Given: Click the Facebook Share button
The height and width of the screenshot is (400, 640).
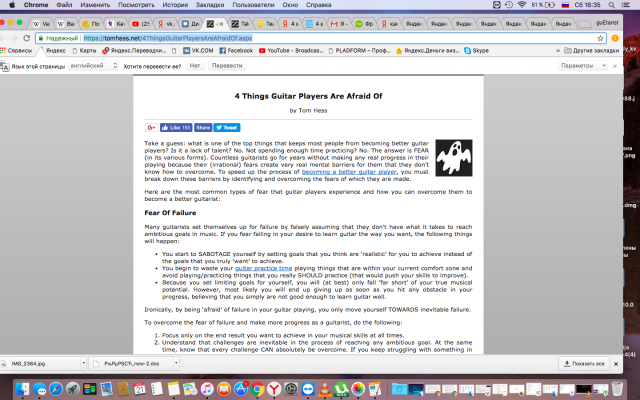Looking at the screenshot, I should (x=203, y=128).
